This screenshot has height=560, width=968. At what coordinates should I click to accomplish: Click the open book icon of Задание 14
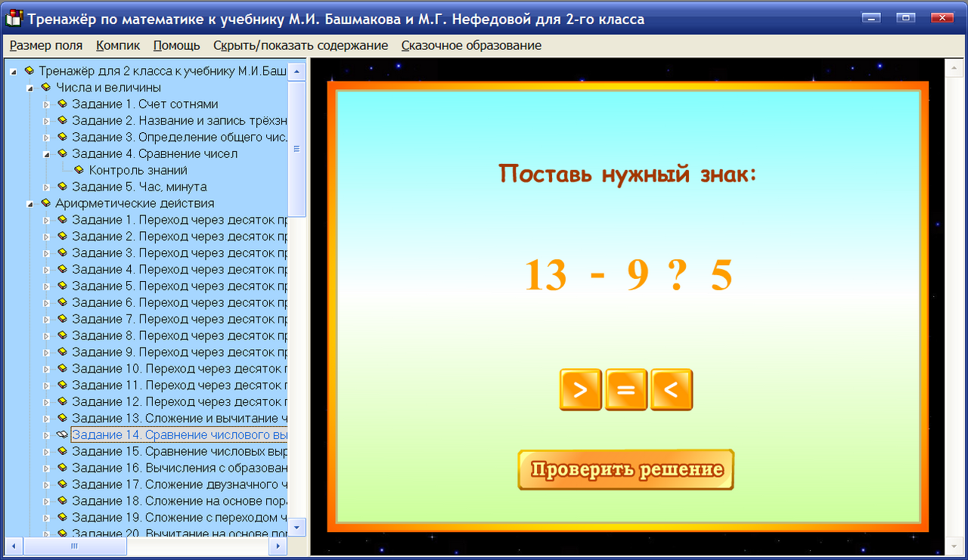[62, 435]
